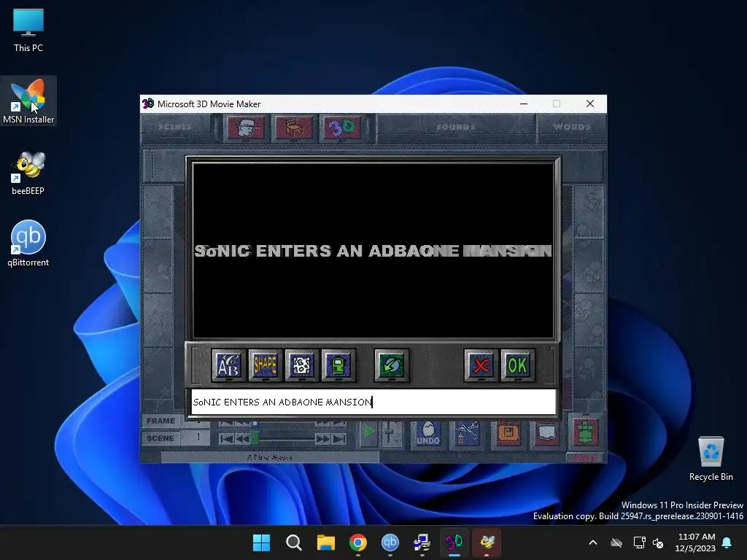This screenshot has width=747, height=560.
Task: Open the orange portfolio icon
Action: tap(508, 434)
